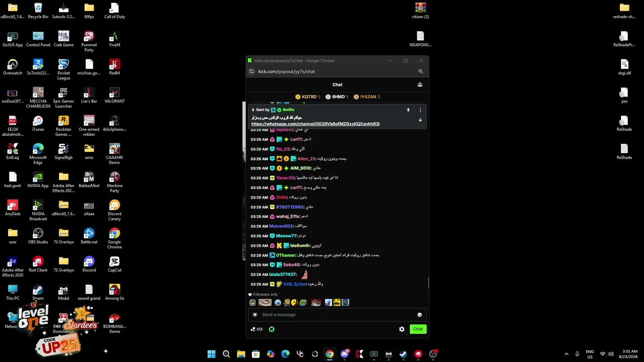The image size is (644, 362).
Task: Select the citizen (2) archive on desktop
Action: tap(420, 11)
